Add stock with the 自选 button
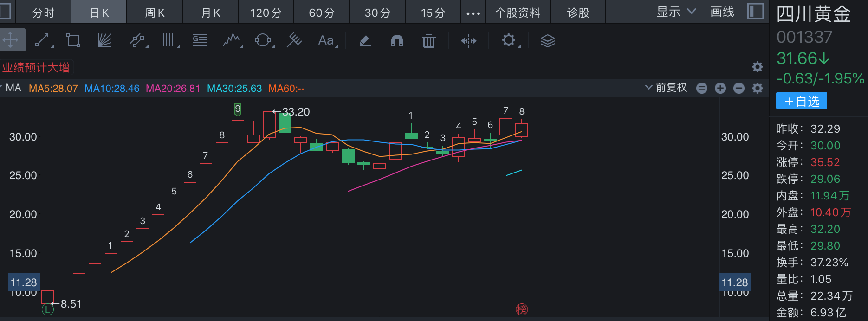Image resolution: width=868 pixels, height=321 pixels. [x=801, y=101]
